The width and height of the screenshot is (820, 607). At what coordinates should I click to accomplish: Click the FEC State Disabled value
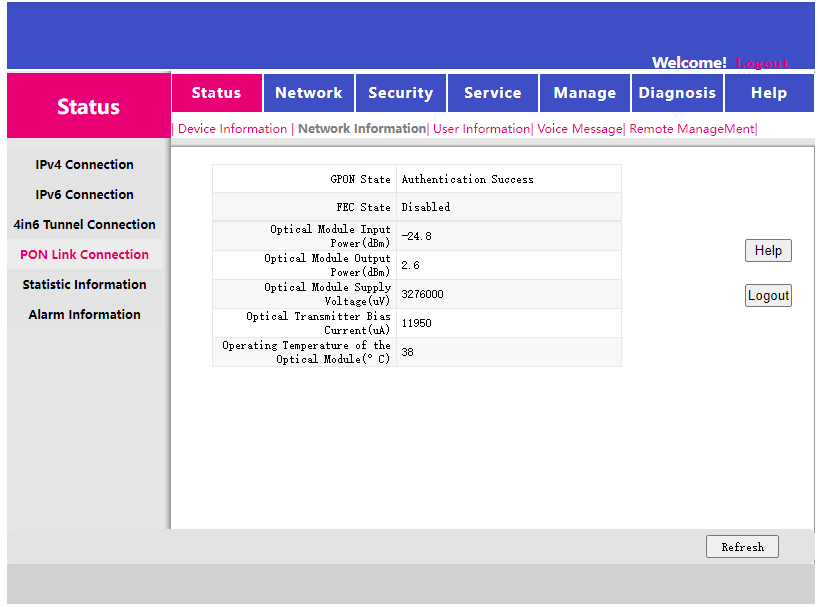[426, 207]
